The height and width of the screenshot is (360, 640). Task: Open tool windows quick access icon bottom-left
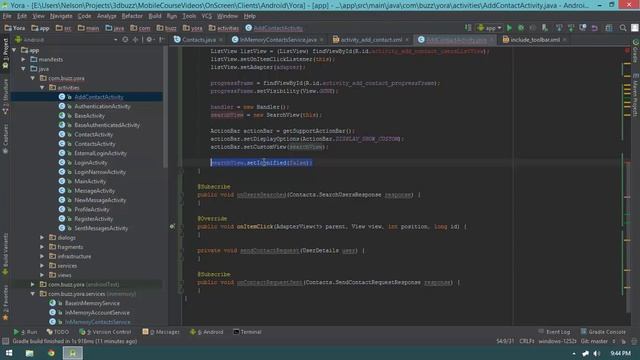click(x=5, y=341)
